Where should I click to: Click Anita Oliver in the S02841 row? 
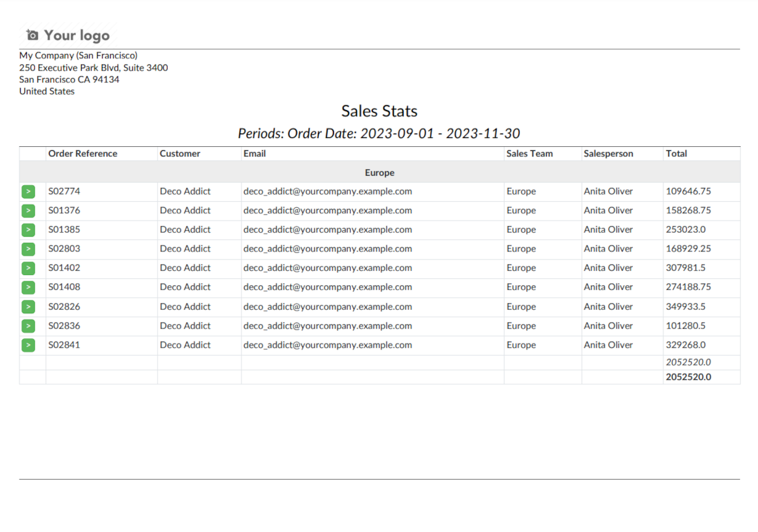tap(608, 345)
